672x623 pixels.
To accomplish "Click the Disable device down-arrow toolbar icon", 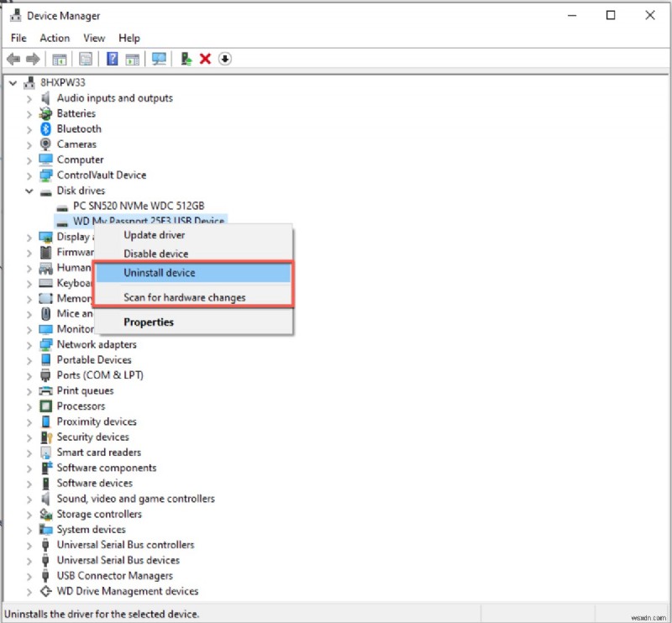I will pos(225,59).
